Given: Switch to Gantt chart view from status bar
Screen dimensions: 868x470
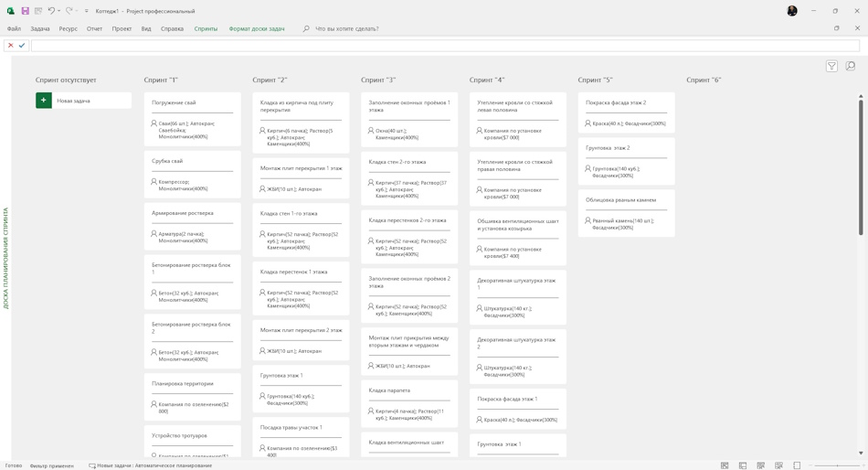Looking at the screenshot, I should tap(725, 465).
